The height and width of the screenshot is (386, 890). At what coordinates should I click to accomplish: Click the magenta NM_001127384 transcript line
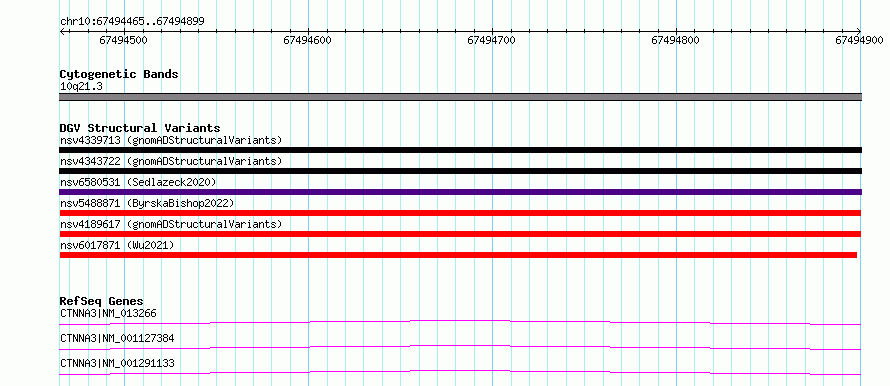(460, 347)
